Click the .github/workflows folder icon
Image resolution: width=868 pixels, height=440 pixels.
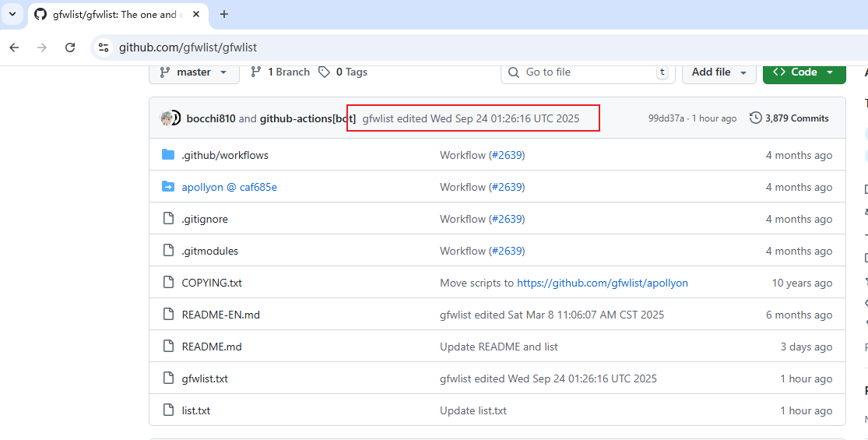(168, 155)
